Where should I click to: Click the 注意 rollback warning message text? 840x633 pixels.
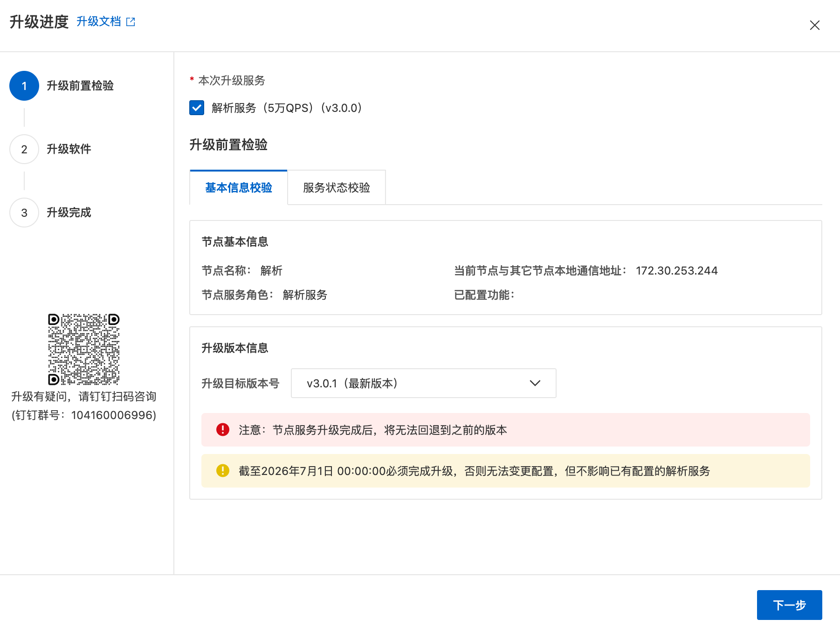tap(373, 430)
